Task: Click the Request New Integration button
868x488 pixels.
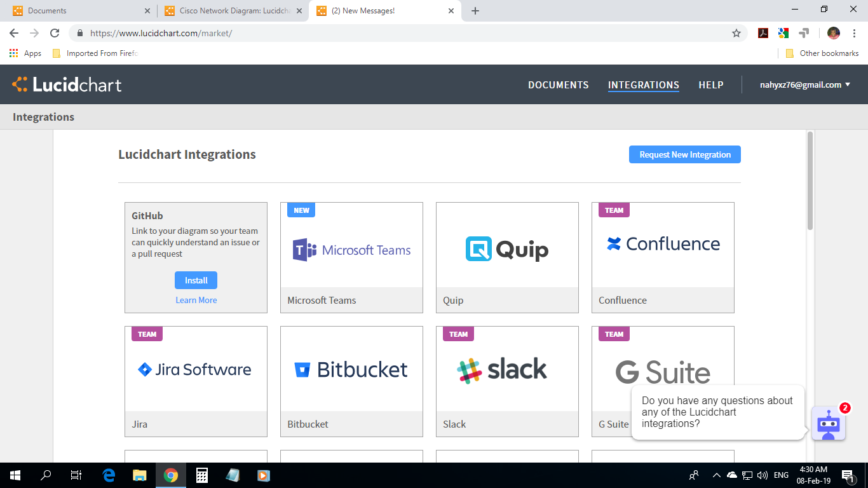Action: [x=685, y=154]
